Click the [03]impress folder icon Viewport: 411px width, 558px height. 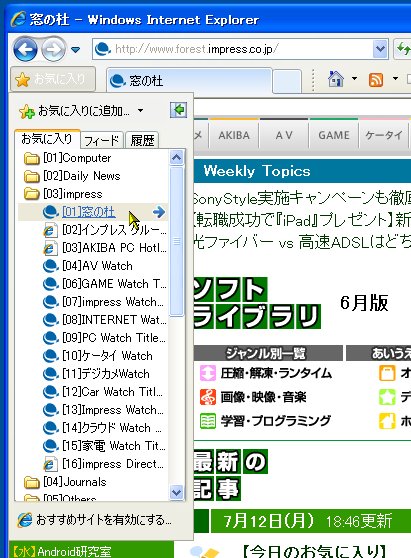pyautogui.click(x=31, y=194)
